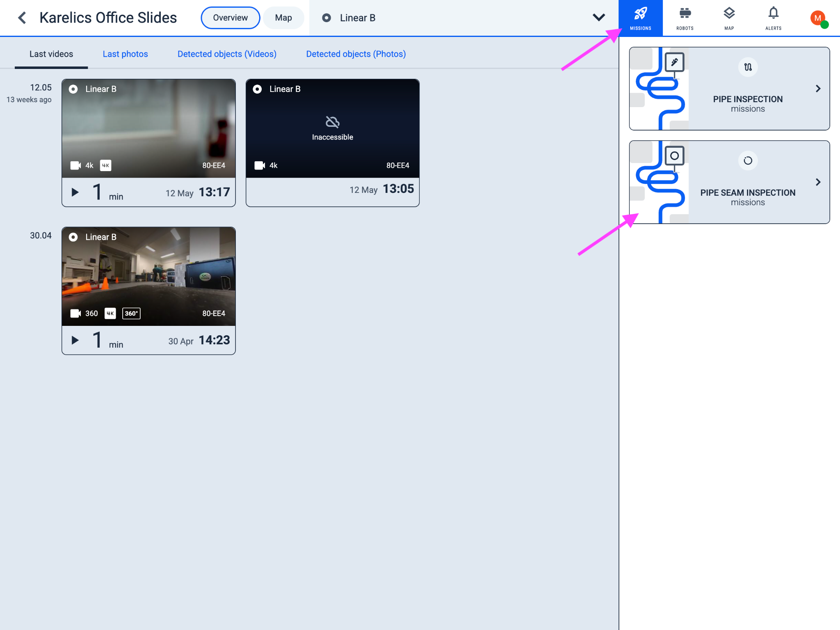Switch to the Map view toggle
This screenshot has width=840, height=630.
point(283,18)
